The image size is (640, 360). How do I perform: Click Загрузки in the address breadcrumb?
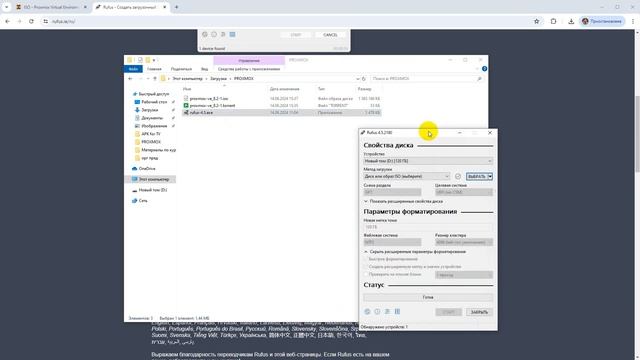(218, 78)
